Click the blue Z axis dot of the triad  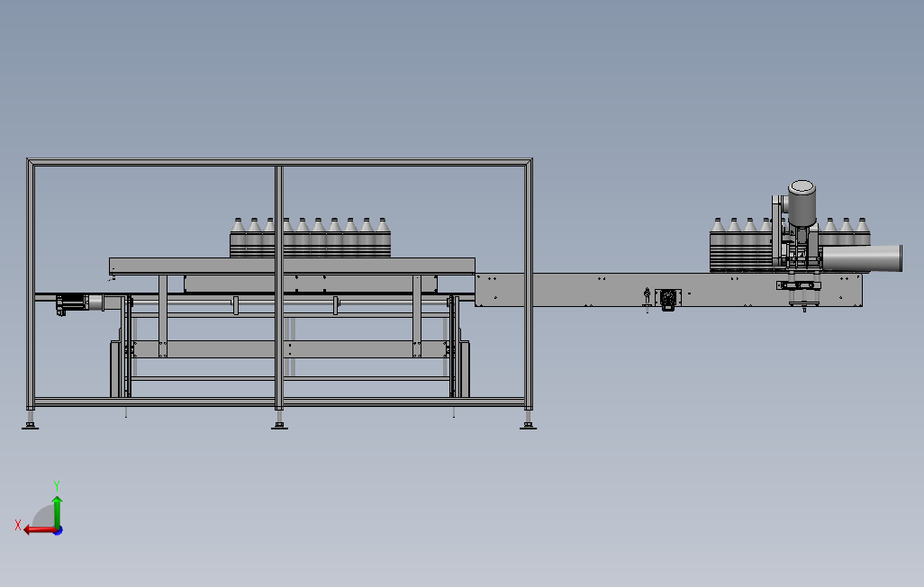click(x=59, y=531)
